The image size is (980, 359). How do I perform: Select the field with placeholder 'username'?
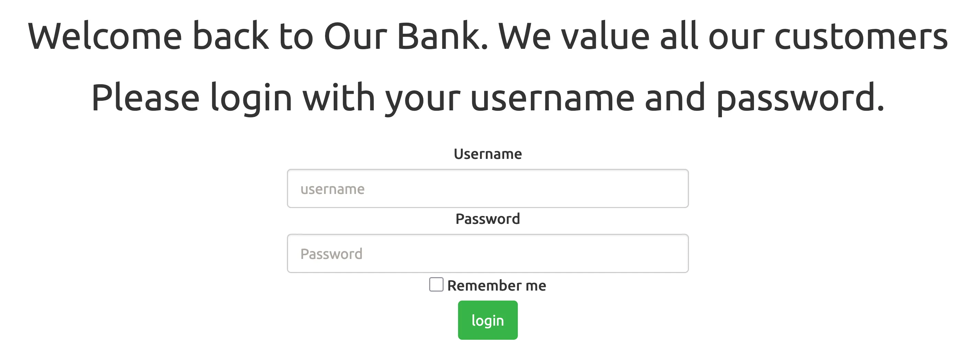pos(488,188)
